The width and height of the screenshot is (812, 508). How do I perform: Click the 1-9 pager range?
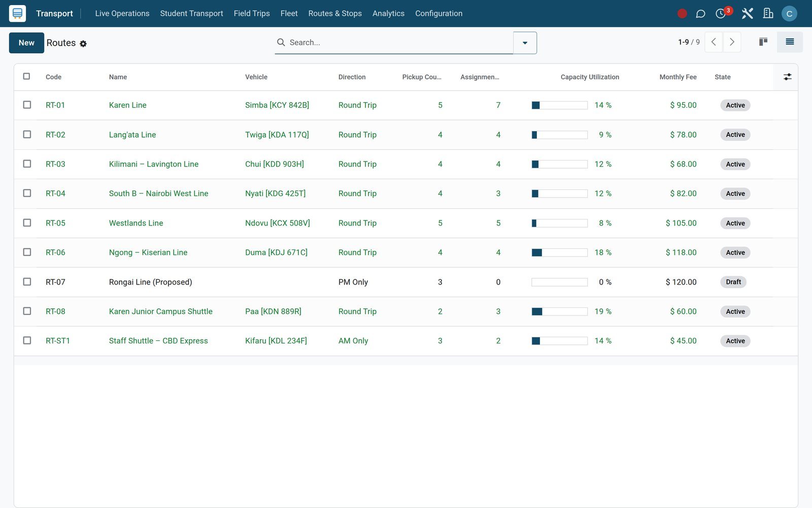(x=683, y=42)
